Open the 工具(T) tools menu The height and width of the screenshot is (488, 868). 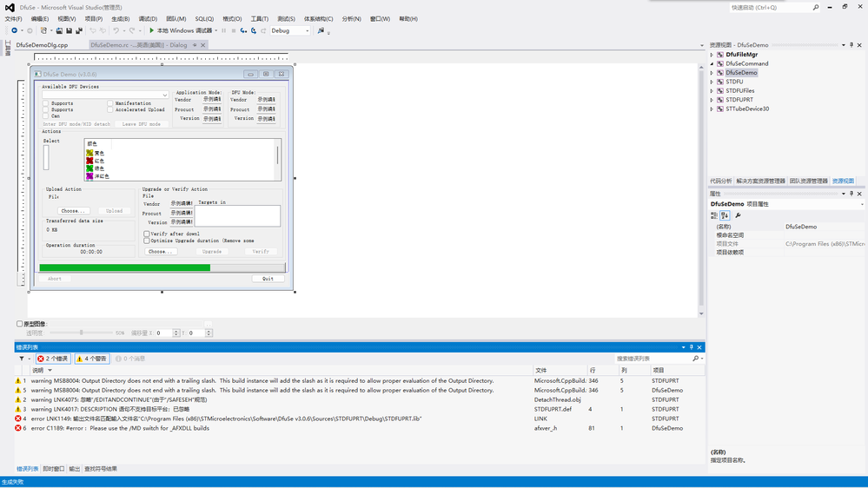point(259,19)
